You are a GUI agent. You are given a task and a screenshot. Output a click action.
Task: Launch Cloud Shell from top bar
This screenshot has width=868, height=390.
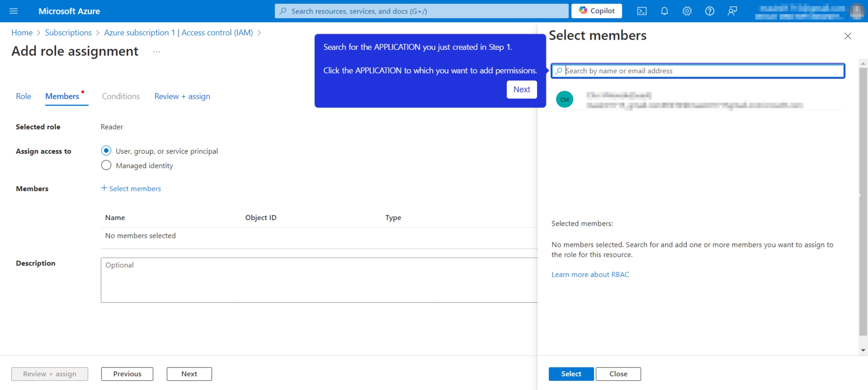[642, 11]
